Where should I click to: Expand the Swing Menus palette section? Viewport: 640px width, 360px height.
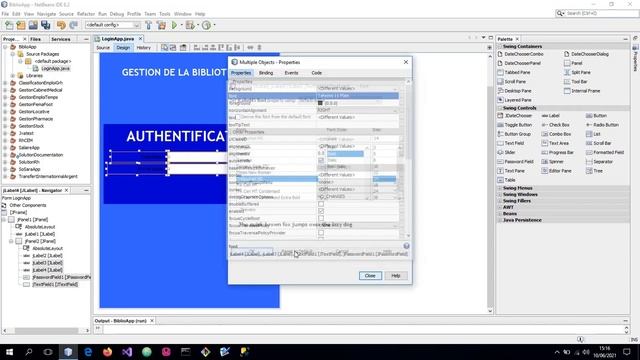(500, 188)
